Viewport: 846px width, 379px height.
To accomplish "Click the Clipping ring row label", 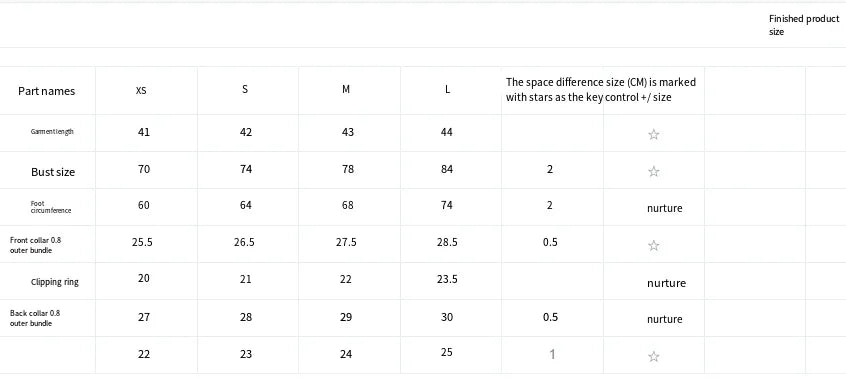I will pos(54,282).
